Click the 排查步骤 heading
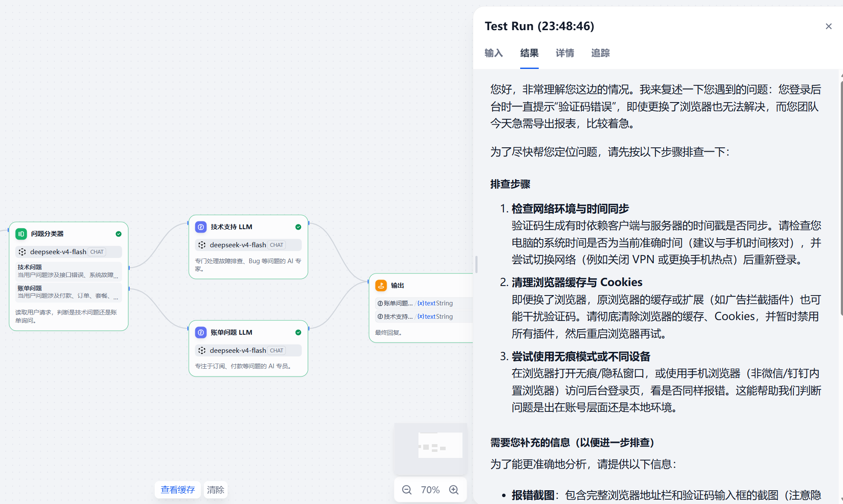The height and width of the screenshot is (504, 843). (x=510, y=184)
